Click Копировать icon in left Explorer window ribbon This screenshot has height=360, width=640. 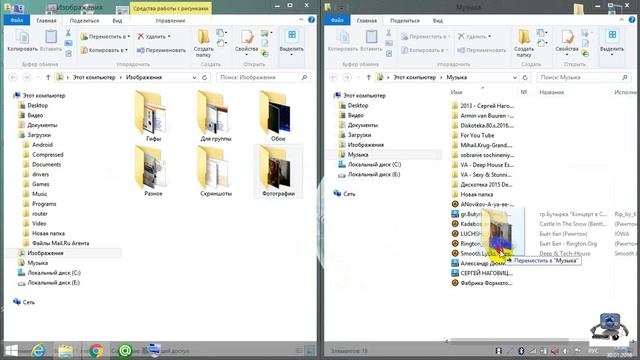22,41
